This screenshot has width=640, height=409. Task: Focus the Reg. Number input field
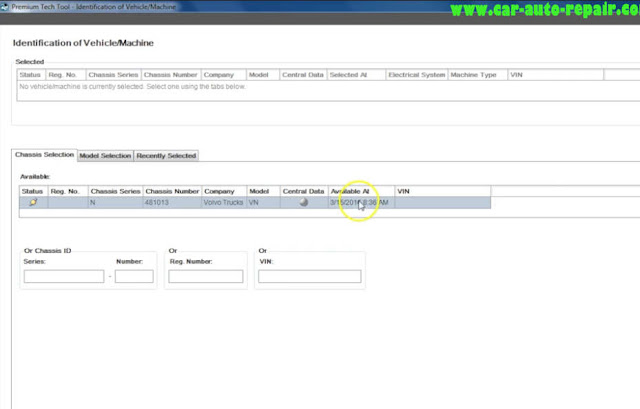click(x=206, y=276)
